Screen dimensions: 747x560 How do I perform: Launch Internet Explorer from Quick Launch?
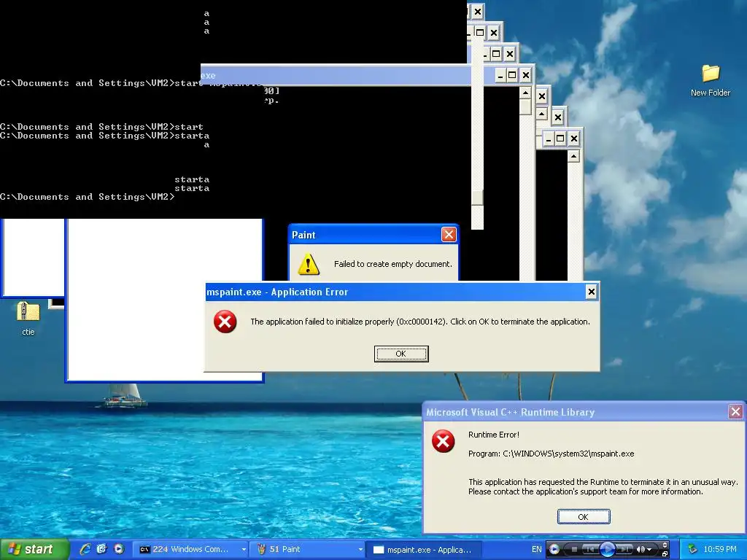[85, 549]
